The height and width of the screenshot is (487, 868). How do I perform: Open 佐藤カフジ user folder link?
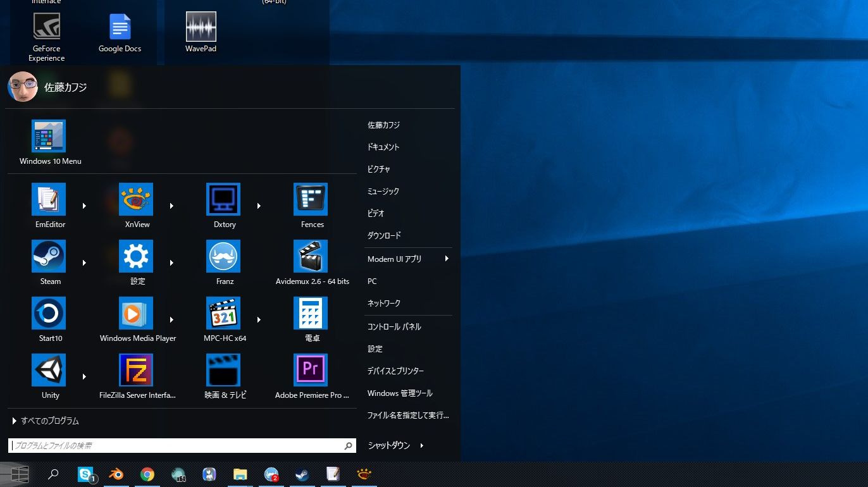383,125
